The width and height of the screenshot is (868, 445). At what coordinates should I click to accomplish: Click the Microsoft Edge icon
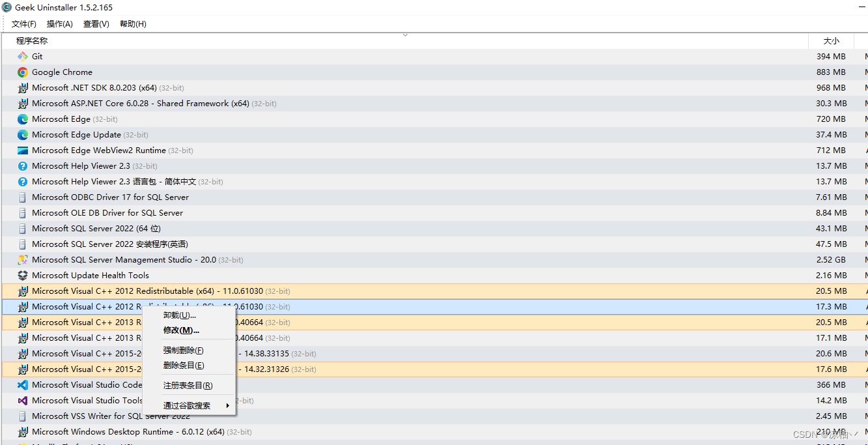pyautogui.click(x=23, y=119)
